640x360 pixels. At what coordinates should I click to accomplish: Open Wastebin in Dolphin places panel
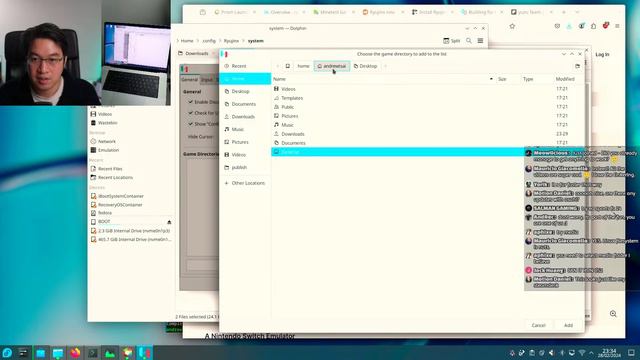click(107, 122)
